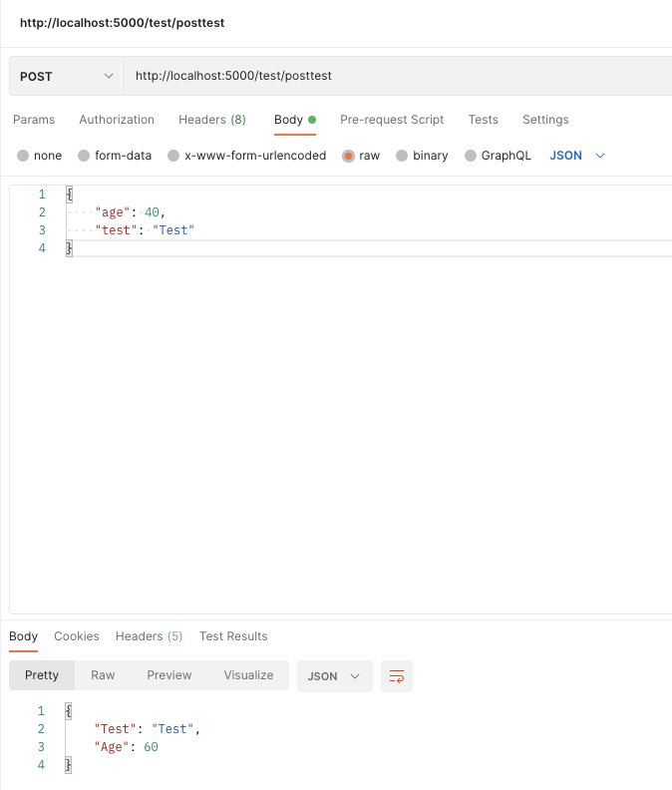672x790 pixels.
Task: Open the response JSON format dropdown
Action: (x=334, y=676)
